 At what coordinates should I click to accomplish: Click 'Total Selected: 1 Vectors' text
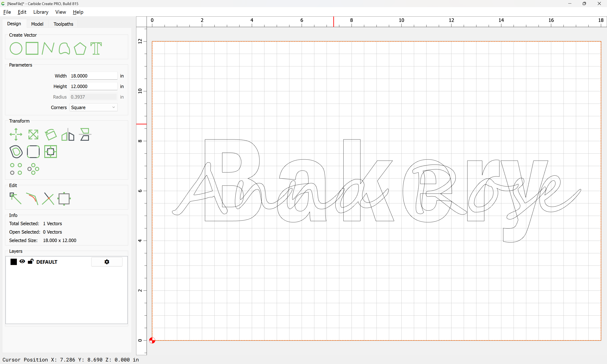(x=36, y=223)
